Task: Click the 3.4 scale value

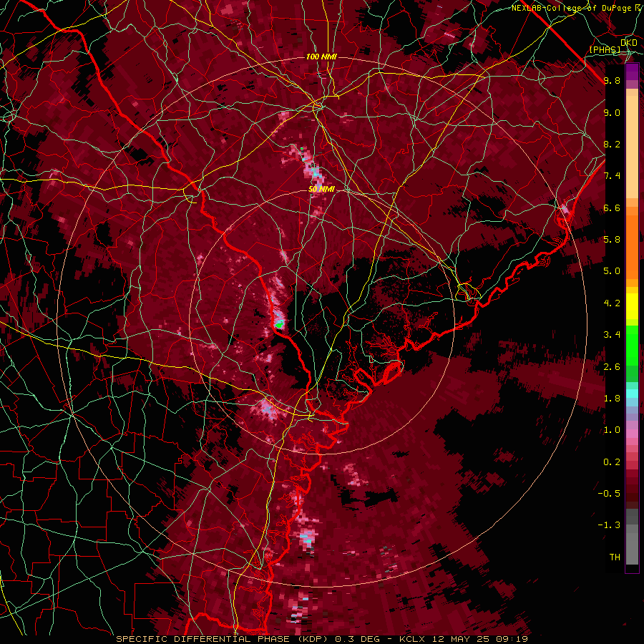Action: (612, 335)
